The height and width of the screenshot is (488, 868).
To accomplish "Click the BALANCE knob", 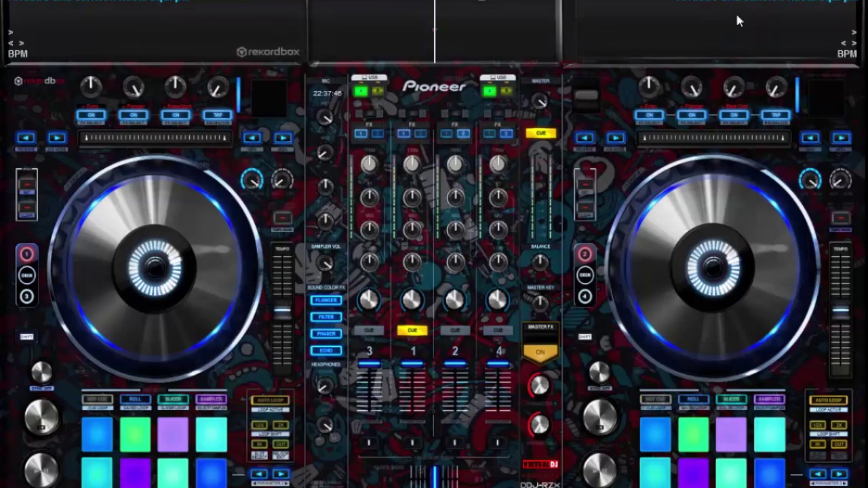I will pos(540,263).
